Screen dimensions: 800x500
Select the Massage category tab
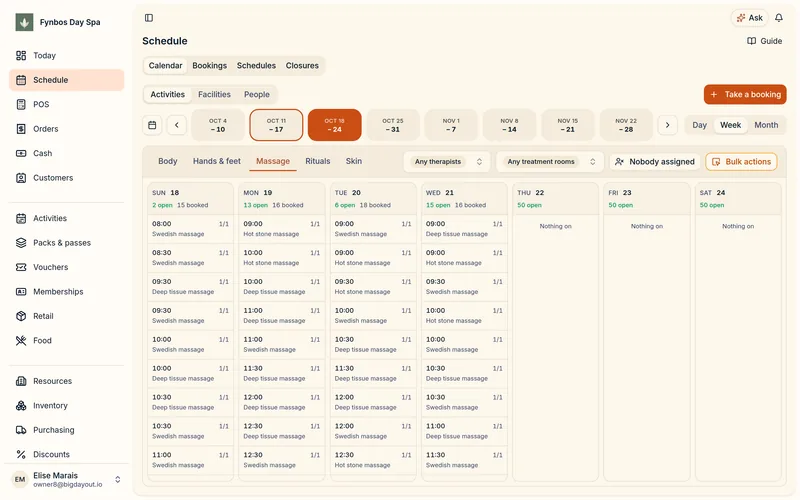(x=273, y=161)
